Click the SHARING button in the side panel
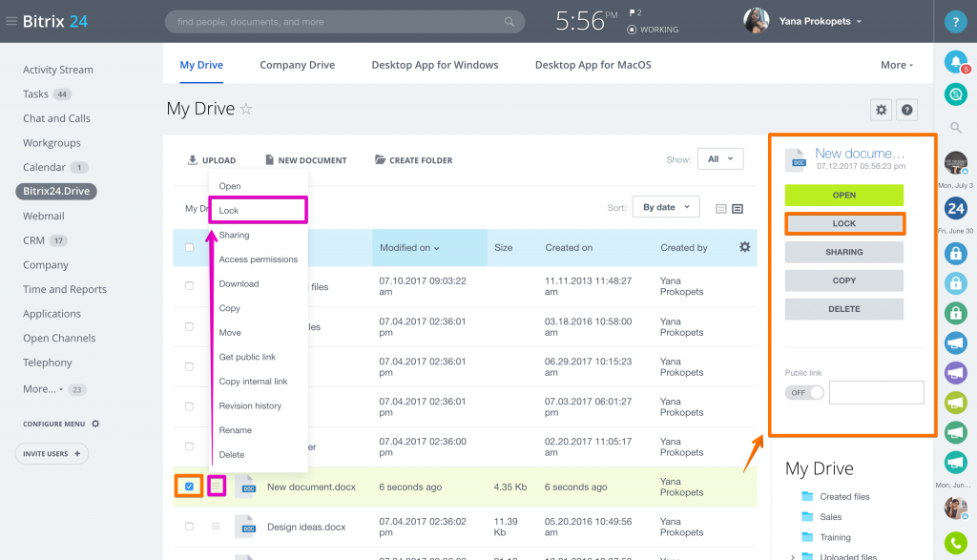 843,252
